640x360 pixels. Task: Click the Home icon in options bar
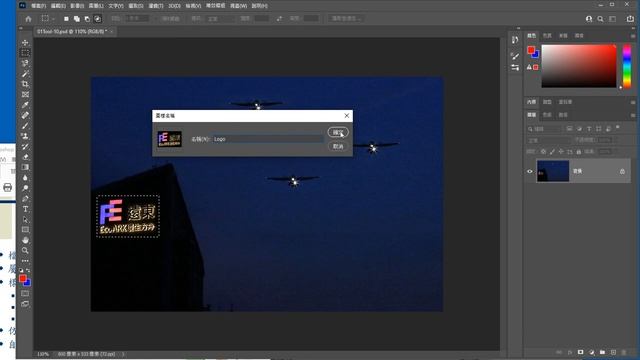tap(28, 19)
